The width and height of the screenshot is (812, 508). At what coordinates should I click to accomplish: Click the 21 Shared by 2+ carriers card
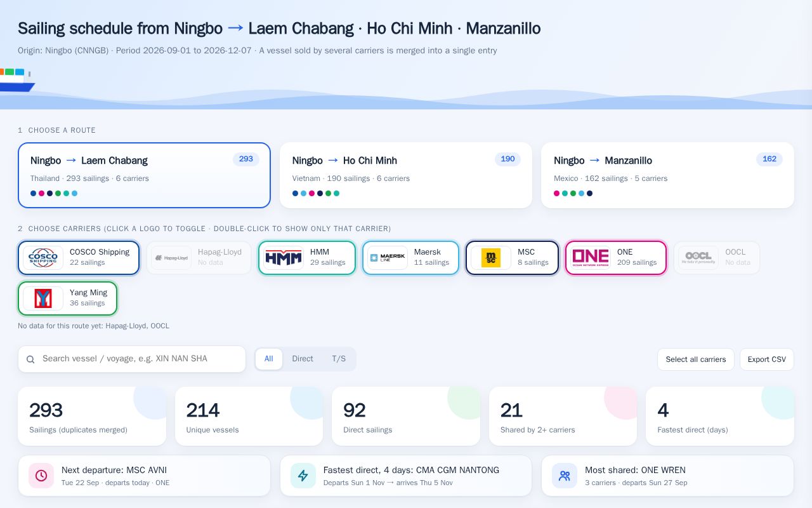pos(563,417)
